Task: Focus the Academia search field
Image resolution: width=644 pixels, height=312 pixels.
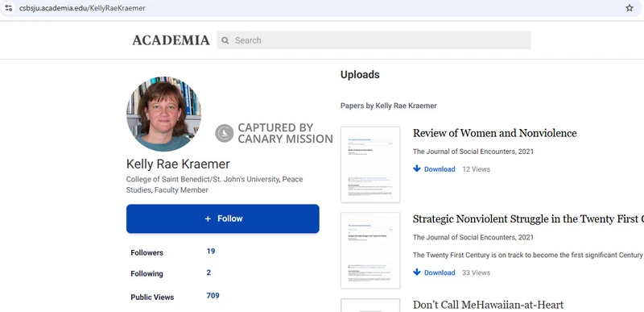Action: click(374, 40)
